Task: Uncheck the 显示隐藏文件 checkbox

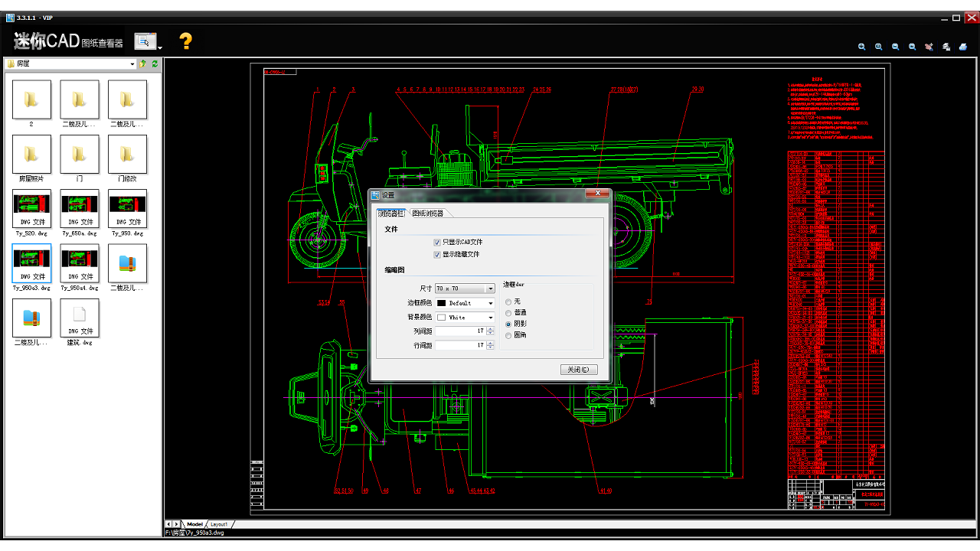Action: (437, 254)
